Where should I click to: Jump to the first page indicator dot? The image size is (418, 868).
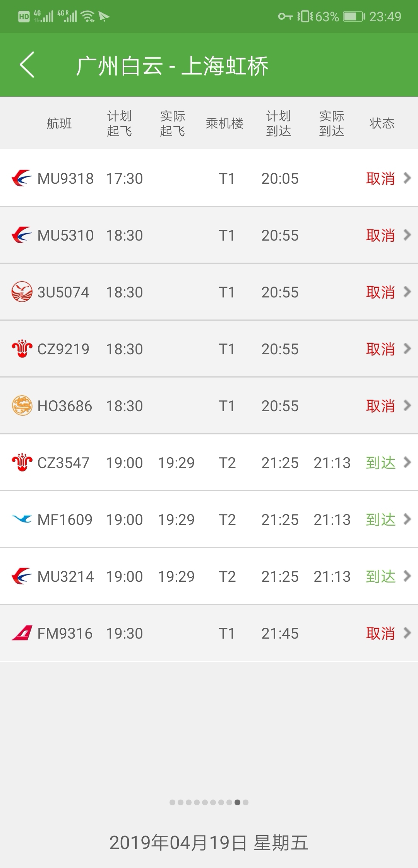click(172, 802)
